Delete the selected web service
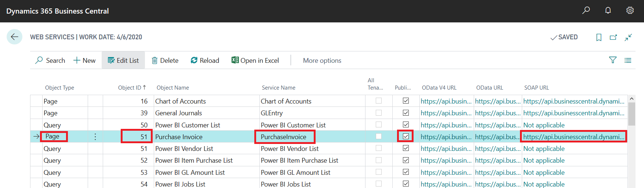This screenshot has width=644, height=188. pyautogui.click(x=165, y=60)
